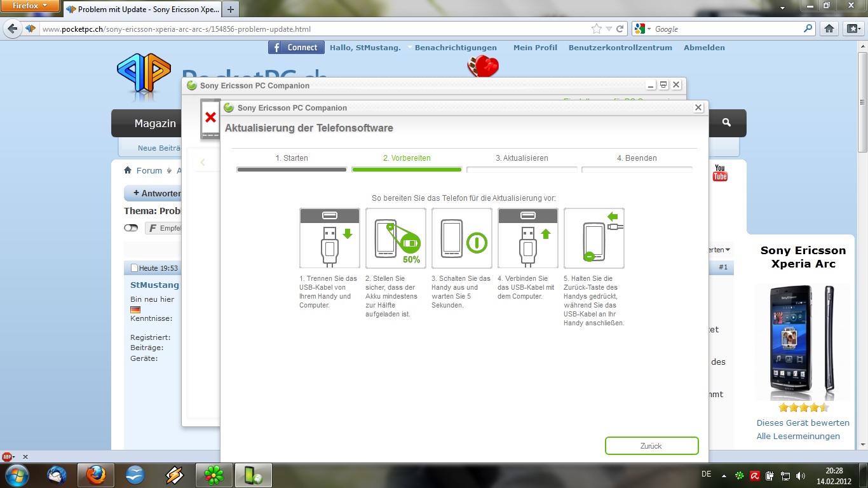Click the 50% battery charge icon
The width and height of the screenshot is (868, 488).
tap(396, 238)
